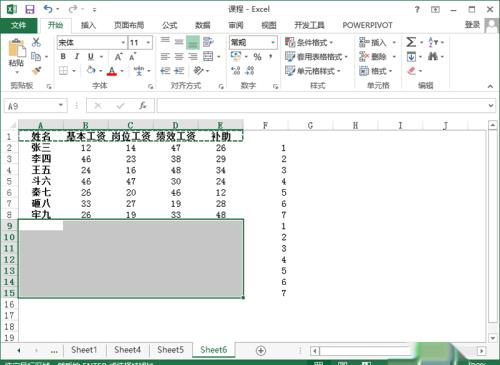Open the red font color picker arrow
The image size is (500, 365).
122,71
